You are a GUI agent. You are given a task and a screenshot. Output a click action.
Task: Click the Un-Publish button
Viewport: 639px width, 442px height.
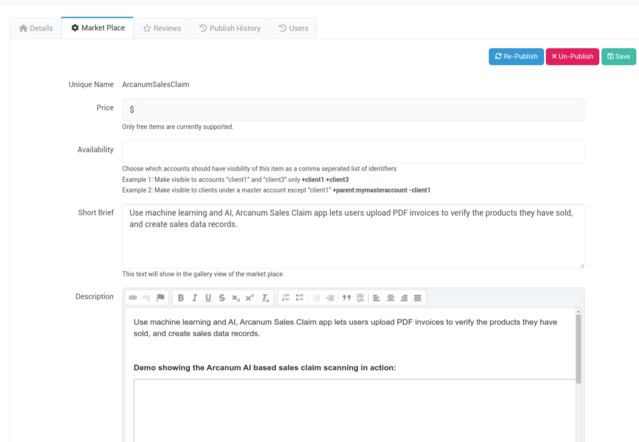(572, 57)
